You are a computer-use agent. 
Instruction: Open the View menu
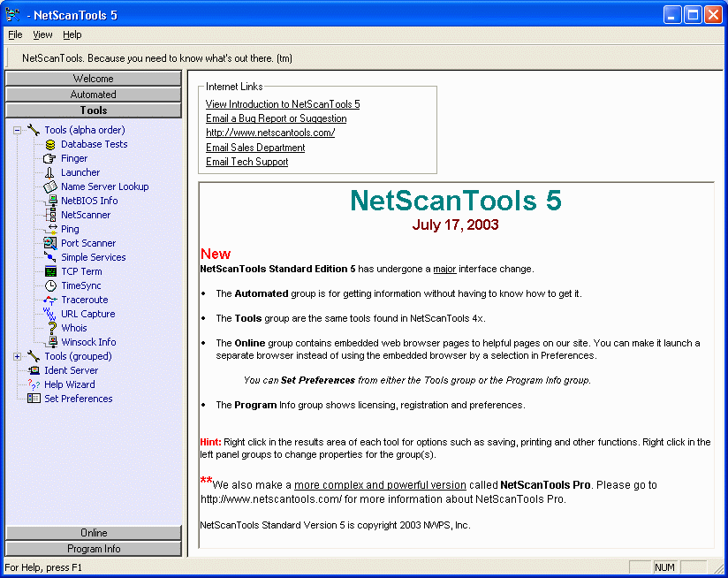(42, 34)
